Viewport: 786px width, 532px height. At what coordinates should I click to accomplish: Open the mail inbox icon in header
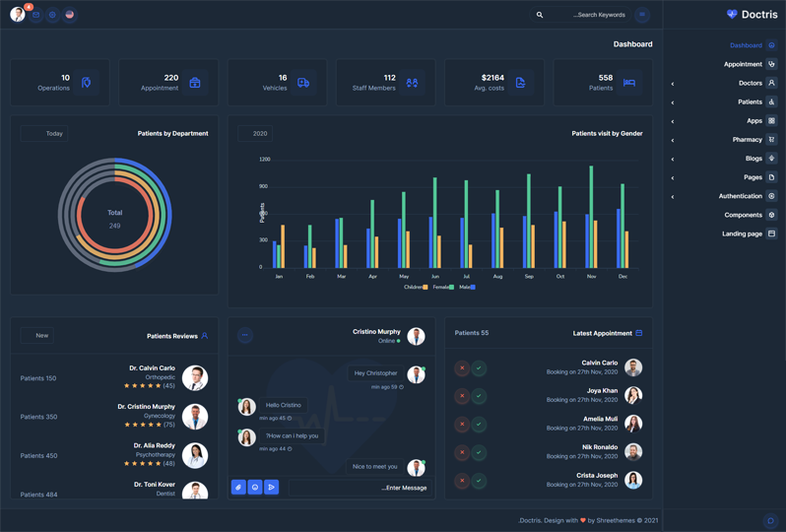[35, 15]
